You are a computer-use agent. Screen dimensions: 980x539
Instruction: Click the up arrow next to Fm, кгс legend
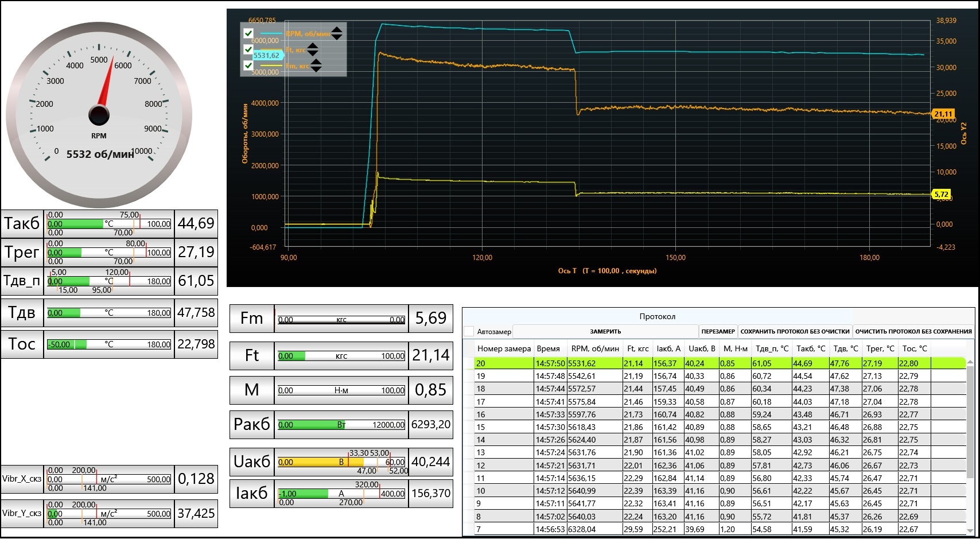point(316,62)
